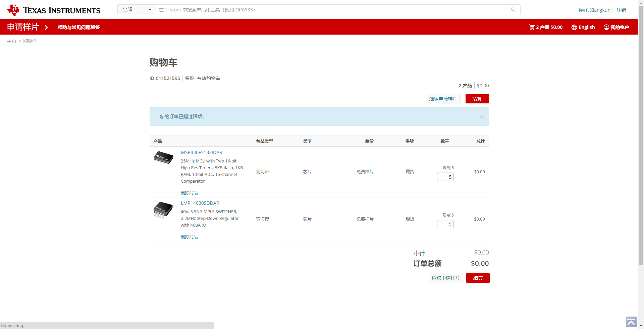644x329 pixels.
Task: Click the 注销 logout link
Action: (621, 10)
